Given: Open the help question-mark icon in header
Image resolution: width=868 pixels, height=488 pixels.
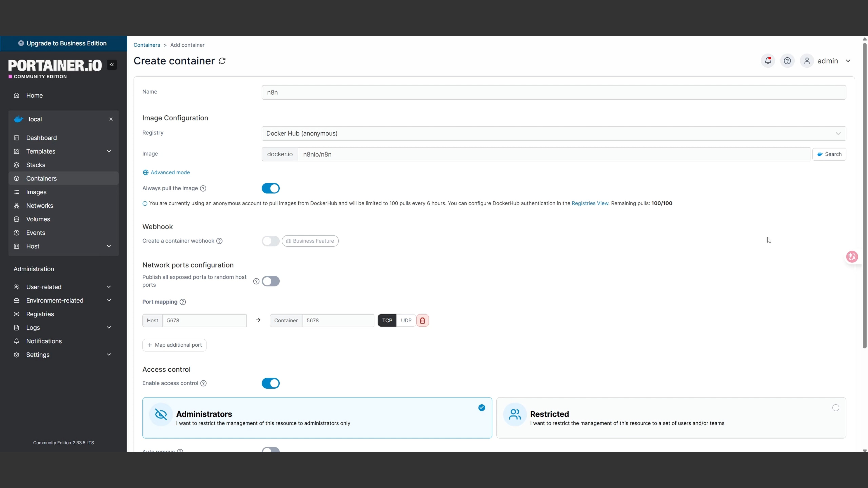Looking at the screenshot, I should (x=787, y=61).
